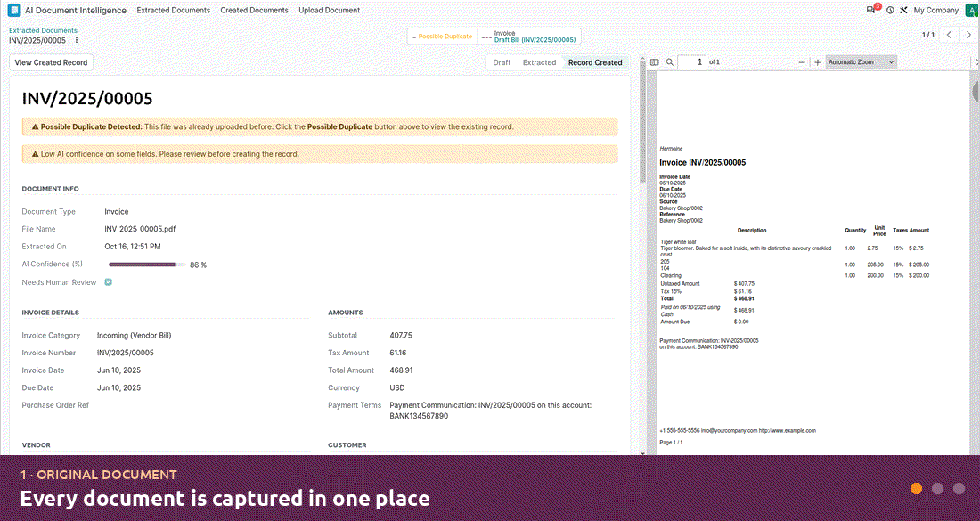
Task: Click the Extracted On value Oct 16, 12:51 PM
Action: (x=133, y=247)
